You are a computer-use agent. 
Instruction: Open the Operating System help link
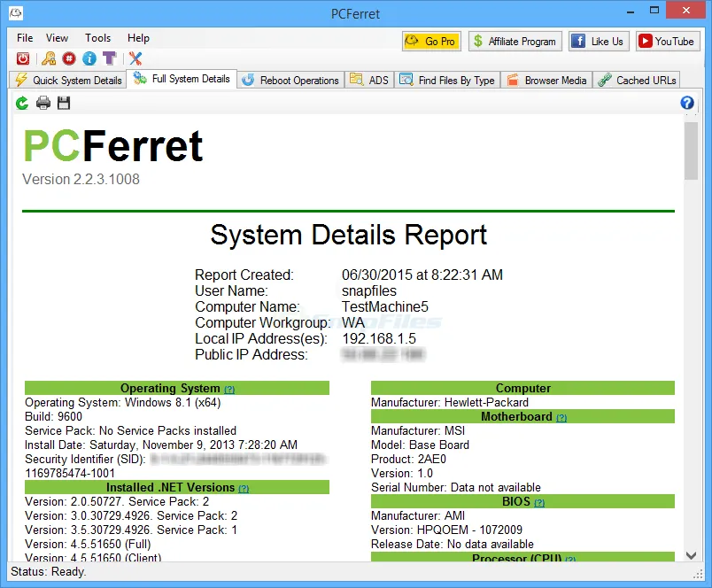tap(229, 389)
